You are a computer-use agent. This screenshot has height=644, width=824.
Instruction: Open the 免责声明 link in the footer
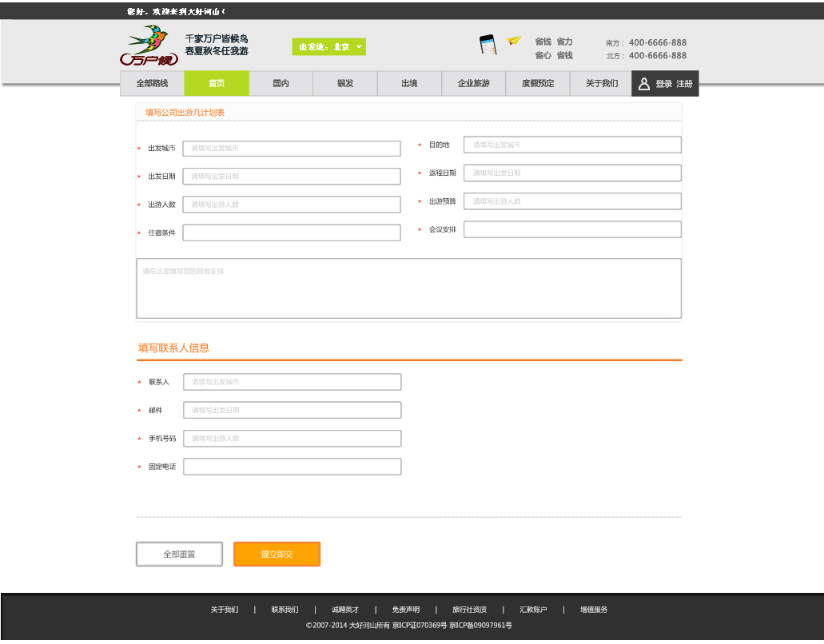coord(405,610)
